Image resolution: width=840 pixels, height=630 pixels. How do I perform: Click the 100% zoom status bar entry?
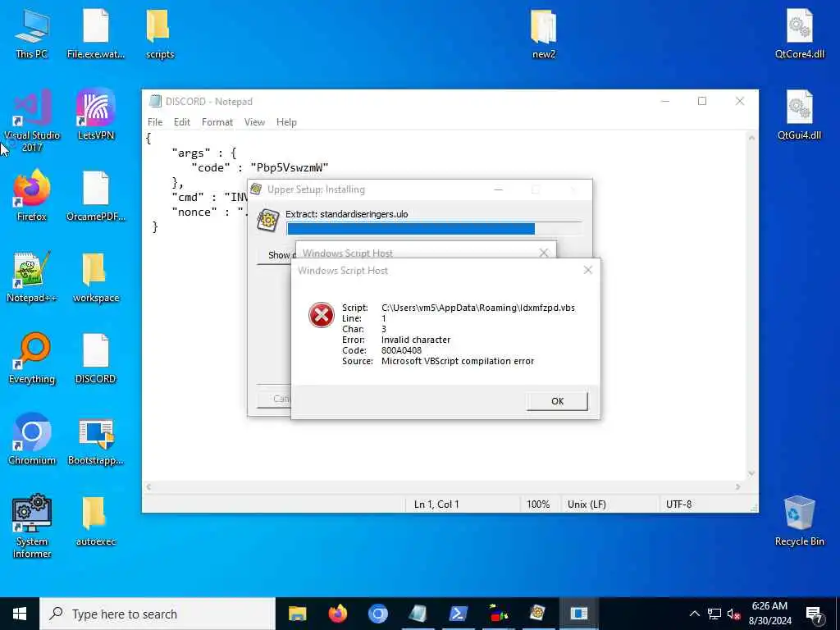[x=538, y=504]
